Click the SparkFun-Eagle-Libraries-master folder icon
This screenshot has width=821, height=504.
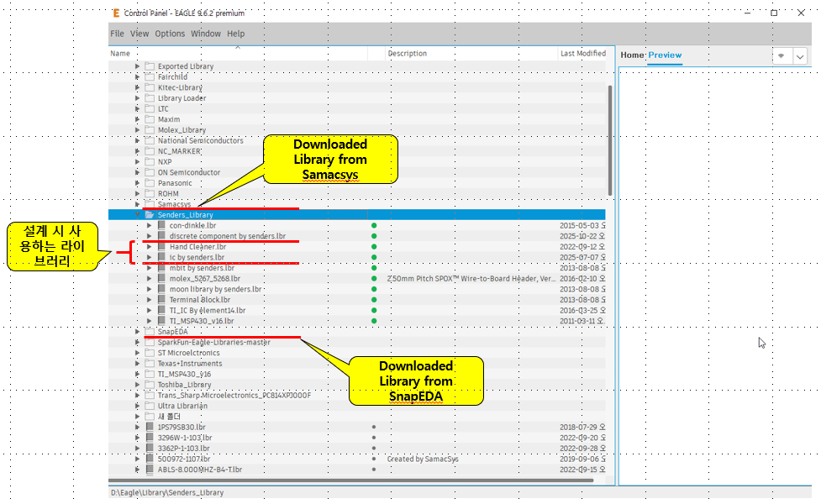pyautogui.click(x=150, y=343)
